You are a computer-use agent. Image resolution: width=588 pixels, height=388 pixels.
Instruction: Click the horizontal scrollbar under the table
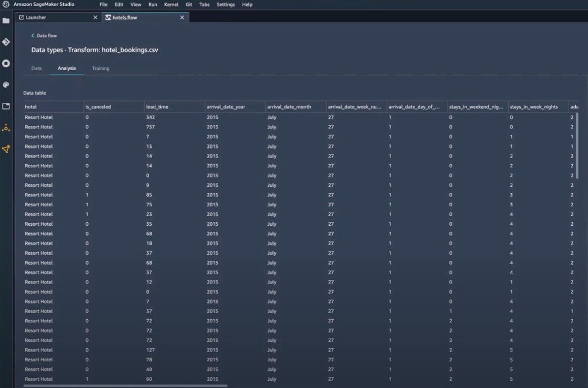[x=125, y=385]
